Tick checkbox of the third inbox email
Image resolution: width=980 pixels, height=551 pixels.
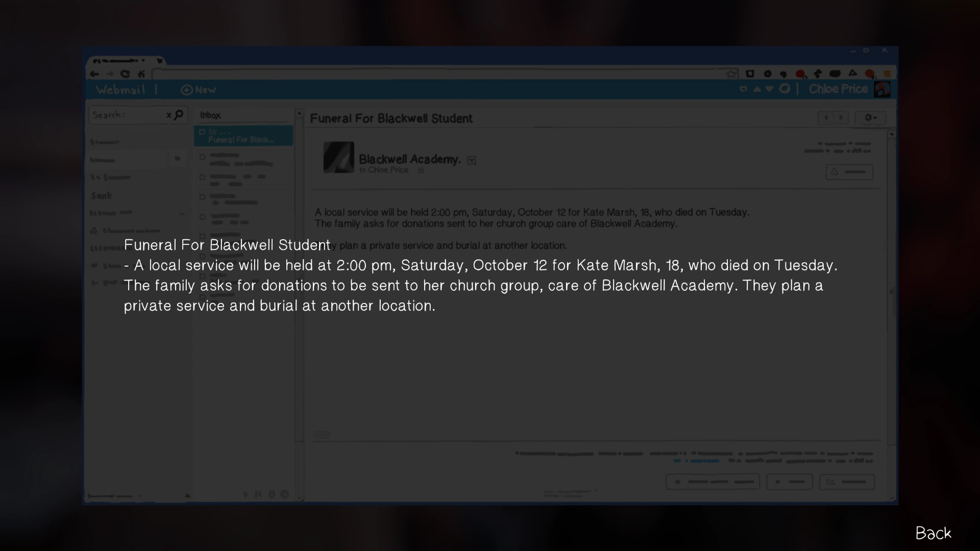[203, 177]
